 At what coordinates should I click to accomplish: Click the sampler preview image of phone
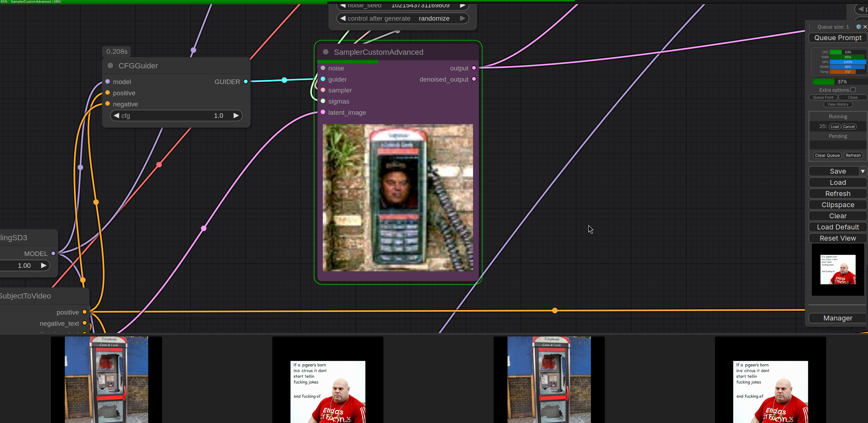398,198
